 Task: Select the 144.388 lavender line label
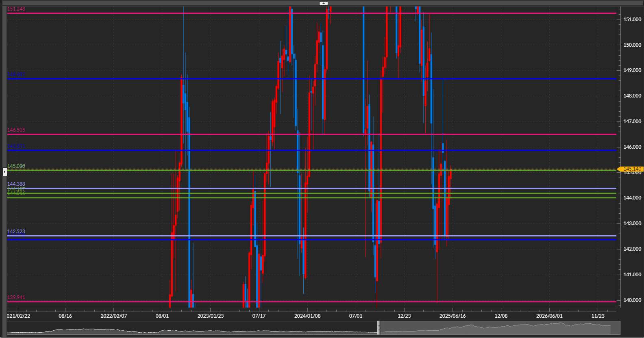click(x=16, y=184)
